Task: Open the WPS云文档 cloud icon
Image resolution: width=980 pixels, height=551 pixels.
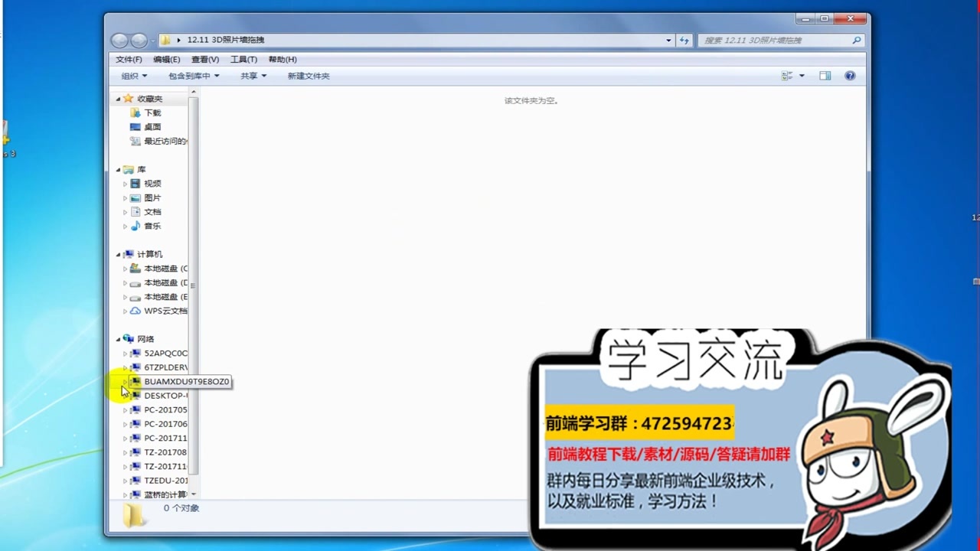Action: click(x=135, y=311)
